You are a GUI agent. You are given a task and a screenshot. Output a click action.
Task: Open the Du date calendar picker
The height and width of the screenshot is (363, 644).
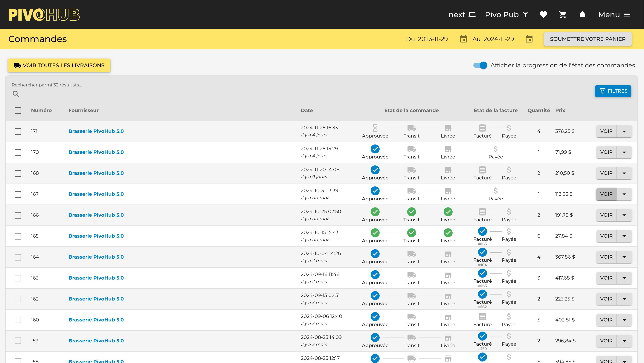coord(463,39)
